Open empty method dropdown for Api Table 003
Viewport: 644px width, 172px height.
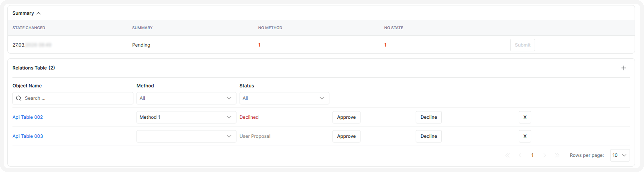[186, 136]
